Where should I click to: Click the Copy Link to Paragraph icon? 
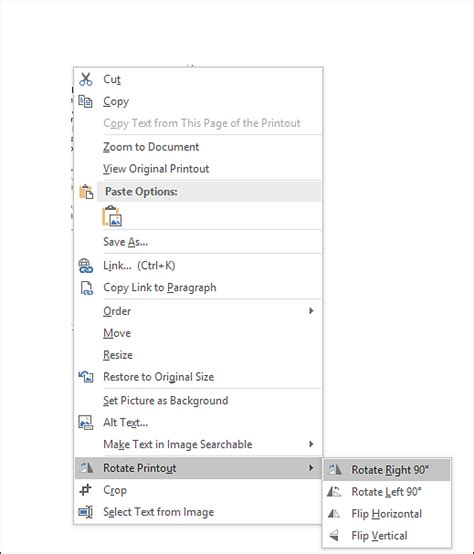tap(87, 288)
